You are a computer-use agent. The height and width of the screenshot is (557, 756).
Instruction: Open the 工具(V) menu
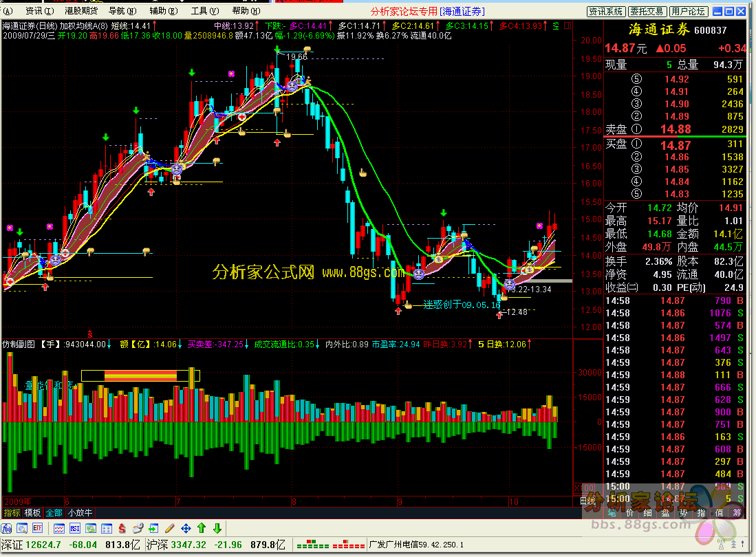coord(205,10)
